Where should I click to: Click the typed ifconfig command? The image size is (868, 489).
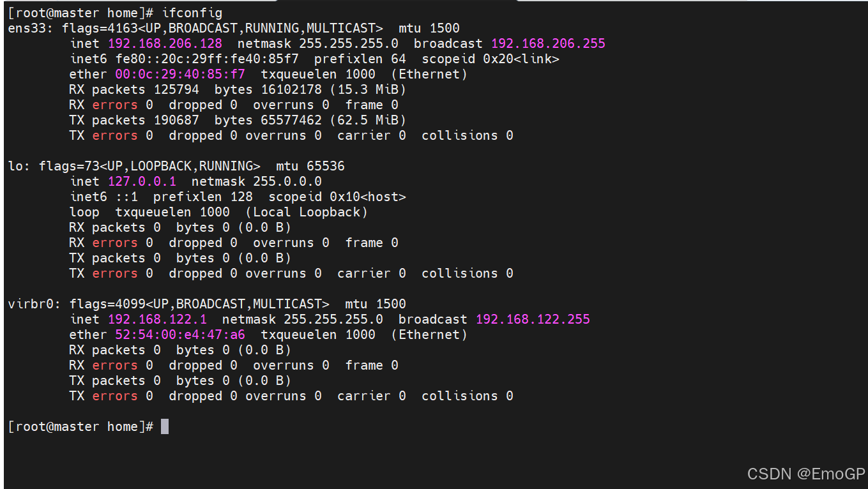click(x=192, y=13)
